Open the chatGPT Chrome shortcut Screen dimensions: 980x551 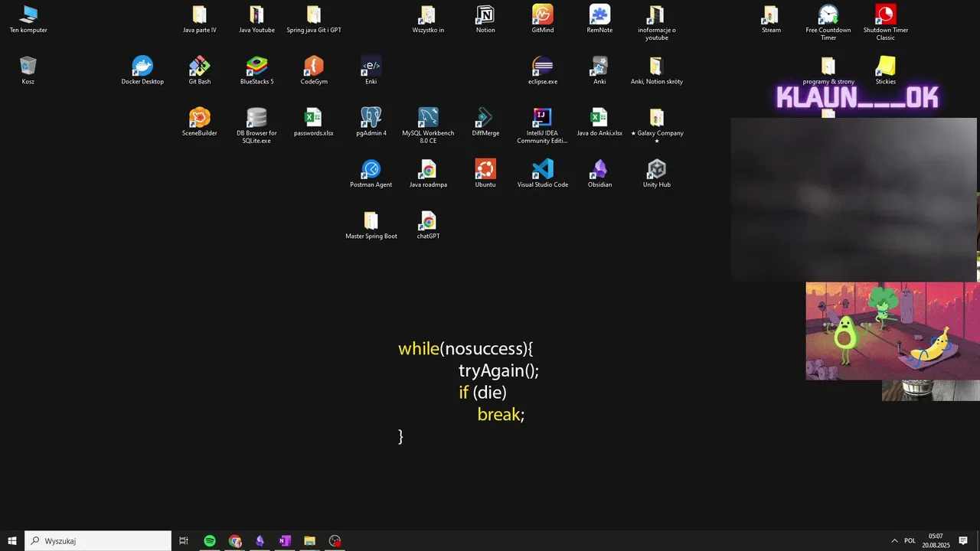(428, 226)
